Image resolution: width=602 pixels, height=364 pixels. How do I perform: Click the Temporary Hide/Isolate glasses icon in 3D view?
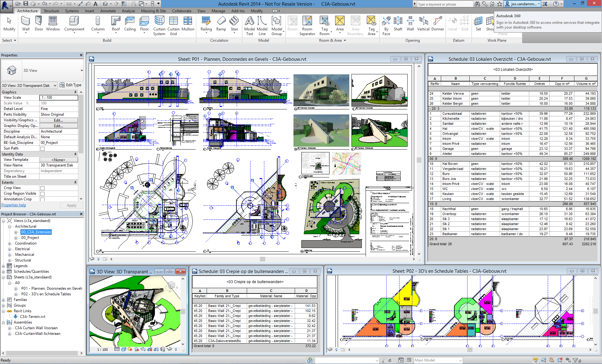coord(169,349)
